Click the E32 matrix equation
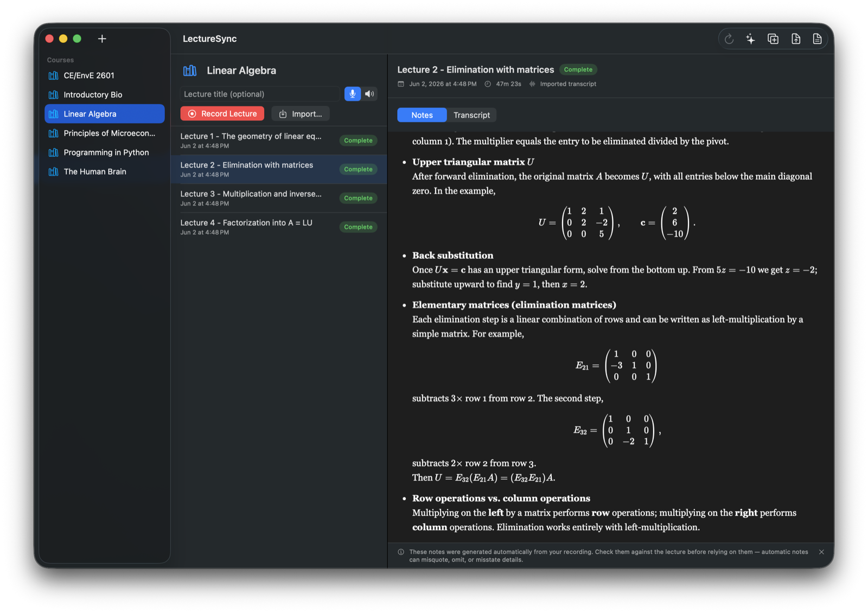Screen dimensions: 868x613 (x=617, y=430)
